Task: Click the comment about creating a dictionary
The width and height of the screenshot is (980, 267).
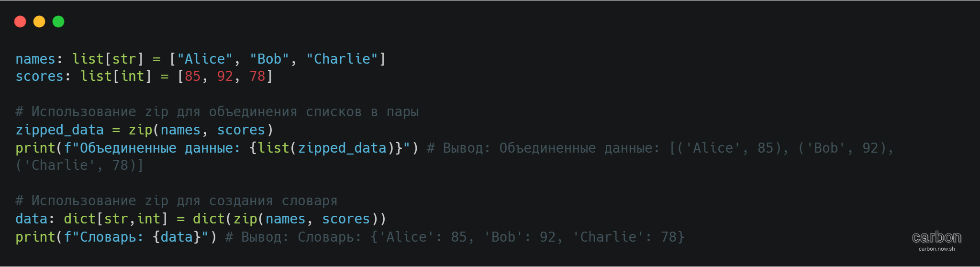Action: point(176,201)
